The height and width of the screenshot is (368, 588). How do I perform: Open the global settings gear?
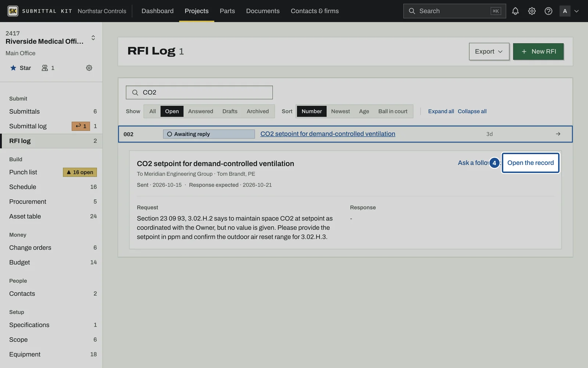tap(532, 11)
